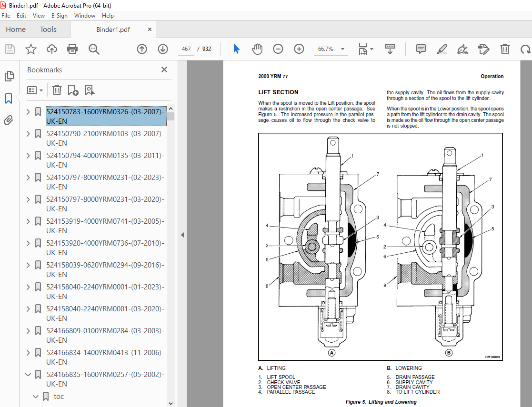The height and width of the screenshot is (407, 532).
Task: Click the 66.7% zoom value field
Action: click(x=326, y=49)
